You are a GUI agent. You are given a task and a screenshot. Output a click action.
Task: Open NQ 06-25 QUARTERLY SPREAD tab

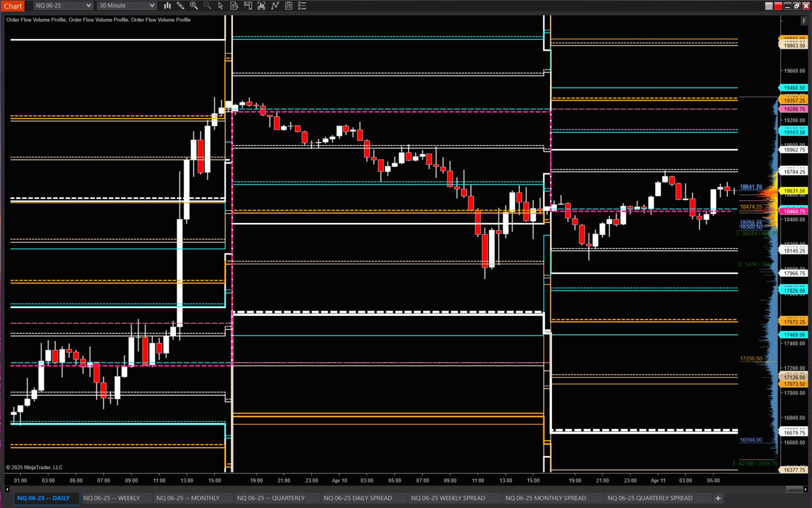click(x=650, y=498)
